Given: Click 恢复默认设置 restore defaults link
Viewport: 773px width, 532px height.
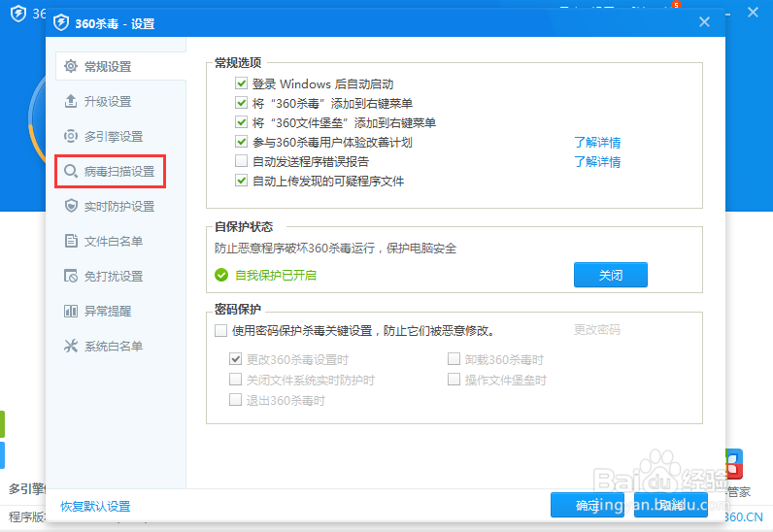Looking at the screenshot, I should [x=95, y=506].
